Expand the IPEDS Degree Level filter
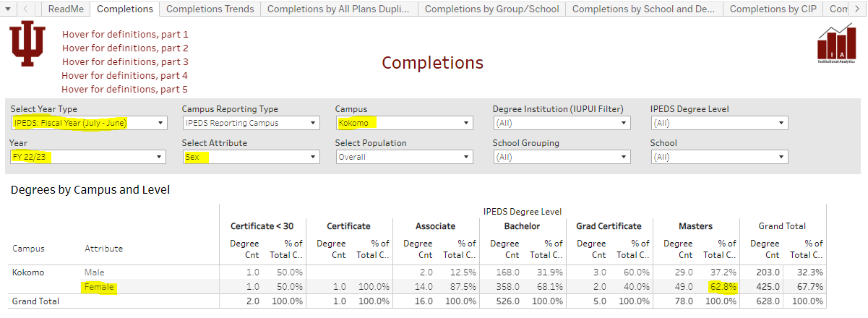Image resolution: width=868 pixels, height=318 pixels. click(x=718, y=124)
